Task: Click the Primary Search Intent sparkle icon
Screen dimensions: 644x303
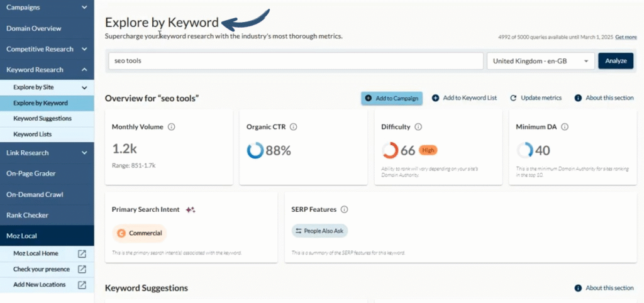Action: click(x=190, y=209)
